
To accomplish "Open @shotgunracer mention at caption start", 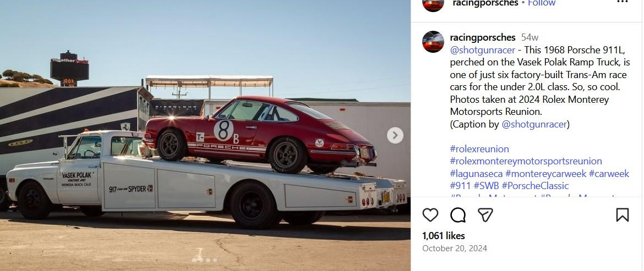I will [x=483, y=50].
